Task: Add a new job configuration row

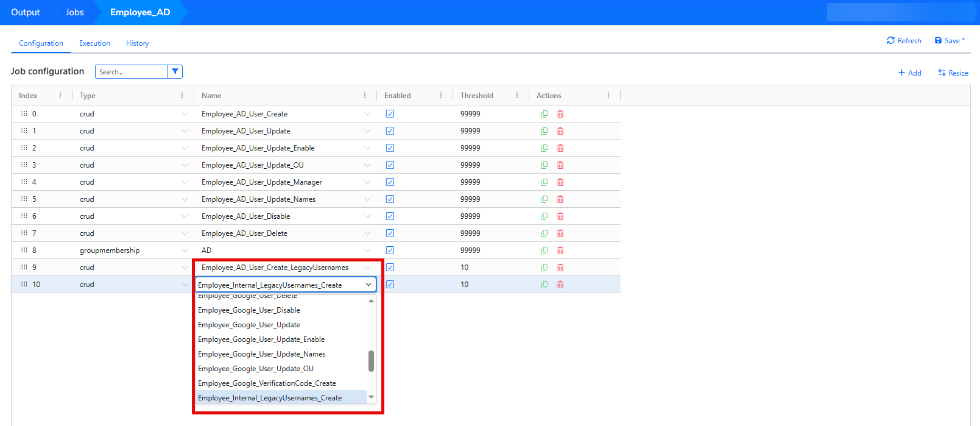Action: pos(910,73)
